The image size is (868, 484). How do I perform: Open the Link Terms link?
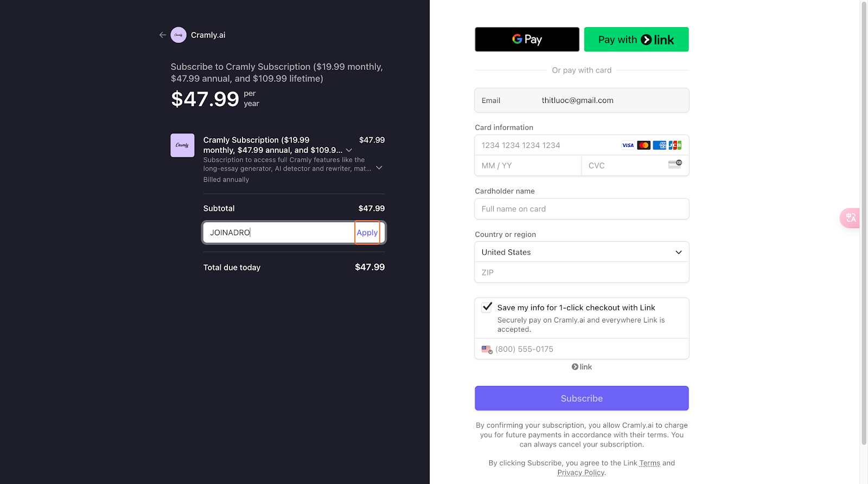pos(649,463)
